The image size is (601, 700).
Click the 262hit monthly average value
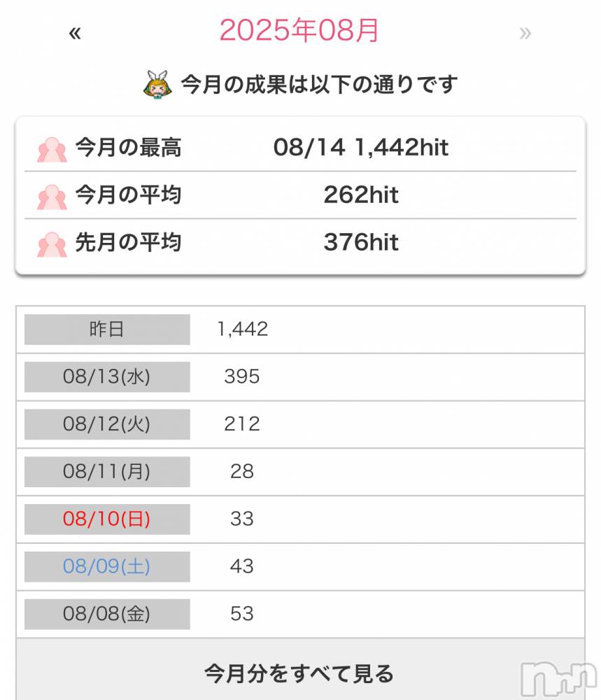(x=360, y=195)
